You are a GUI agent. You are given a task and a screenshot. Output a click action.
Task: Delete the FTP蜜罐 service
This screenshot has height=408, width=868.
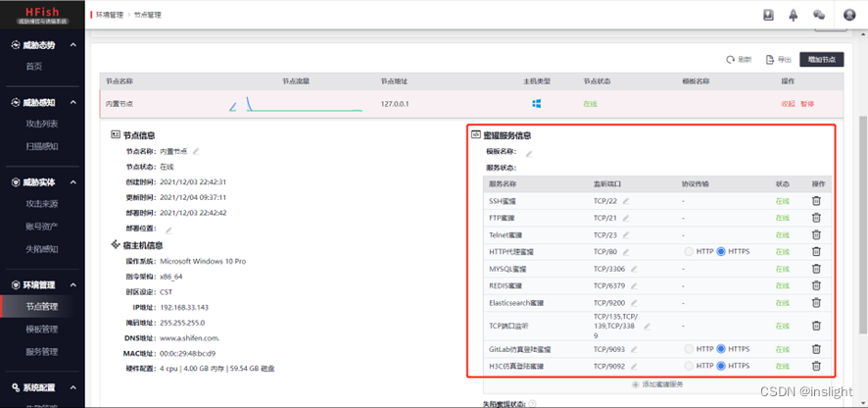click(816, 218)
